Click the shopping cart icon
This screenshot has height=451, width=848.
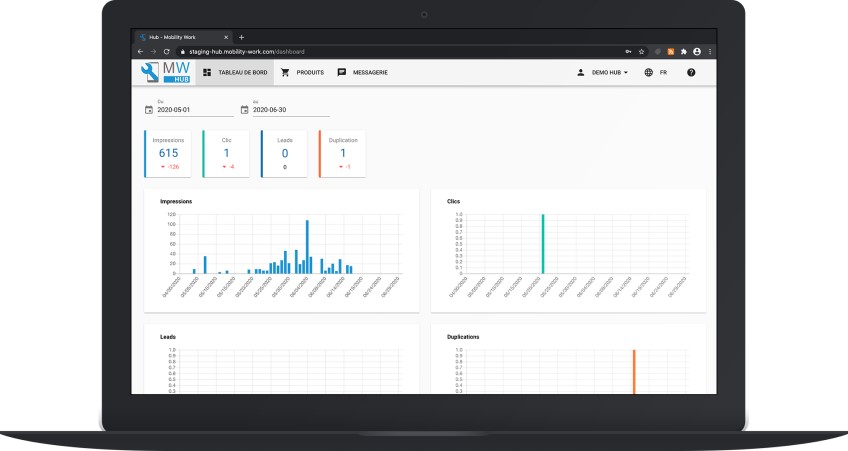(x=285, y=72)
